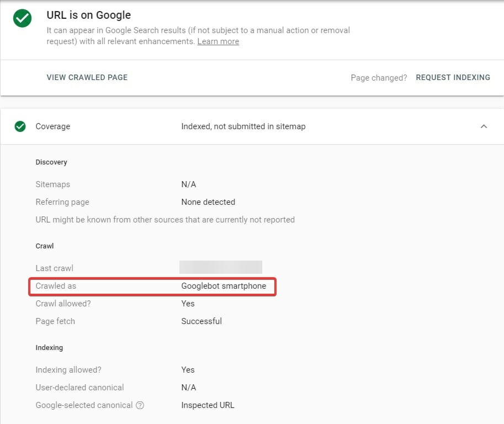Click the blurred Last crawl date value
Viewport: 504px width, 424px height.
220,268
